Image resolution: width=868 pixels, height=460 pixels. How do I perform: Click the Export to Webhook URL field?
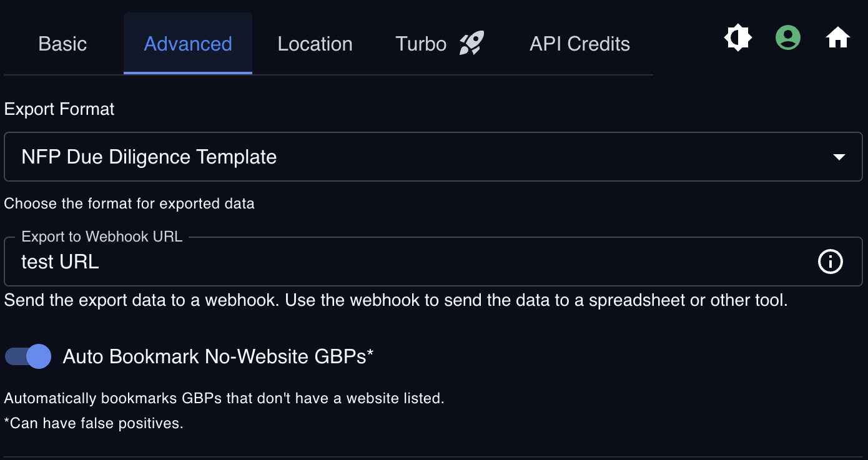click(x=433, y=262)
